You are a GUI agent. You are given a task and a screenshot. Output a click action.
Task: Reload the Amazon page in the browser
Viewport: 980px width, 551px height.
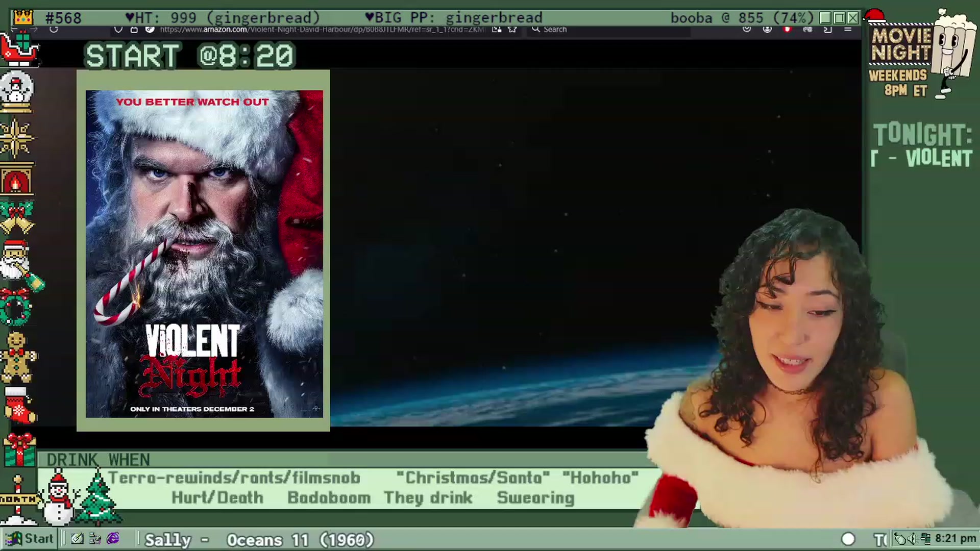(x=54, y=30)
